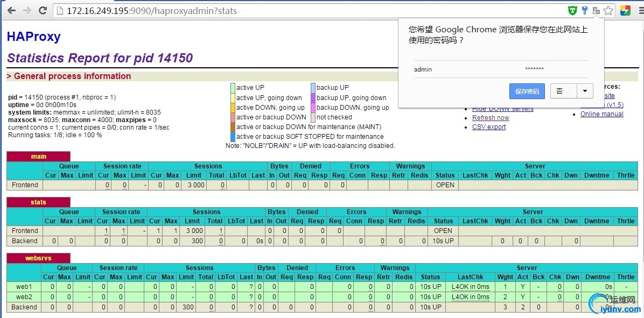
Task: Click Backend row in stats table
Action: [x=24, y=241]
